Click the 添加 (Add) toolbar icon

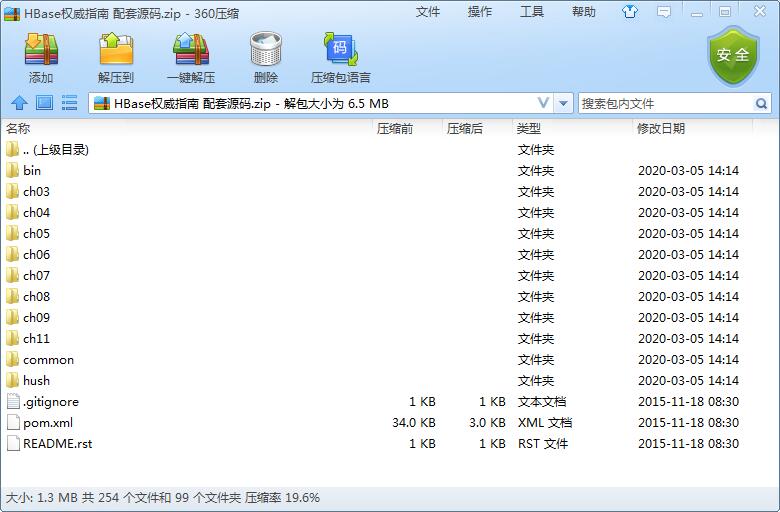(x=41, y=49)
